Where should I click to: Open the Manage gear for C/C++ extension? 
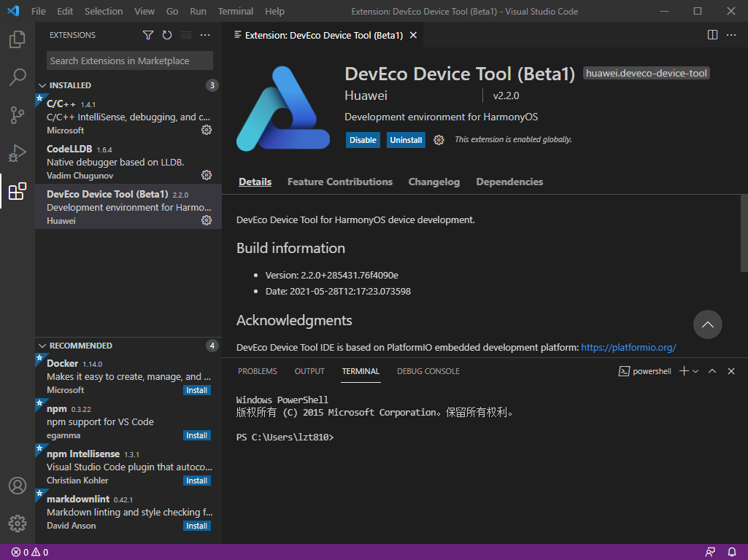[207, 129]
